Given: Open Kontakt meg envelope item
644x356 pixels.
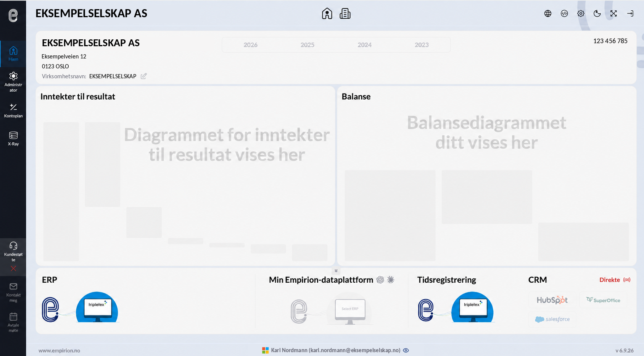Looking at the screenshot, I should 13,292.
